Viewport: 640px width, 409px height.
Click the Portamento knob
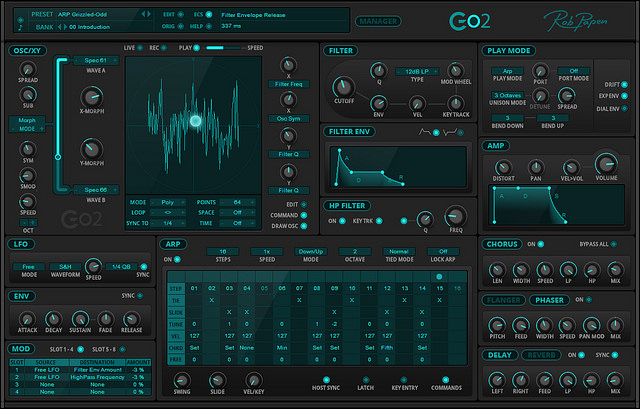540,71
